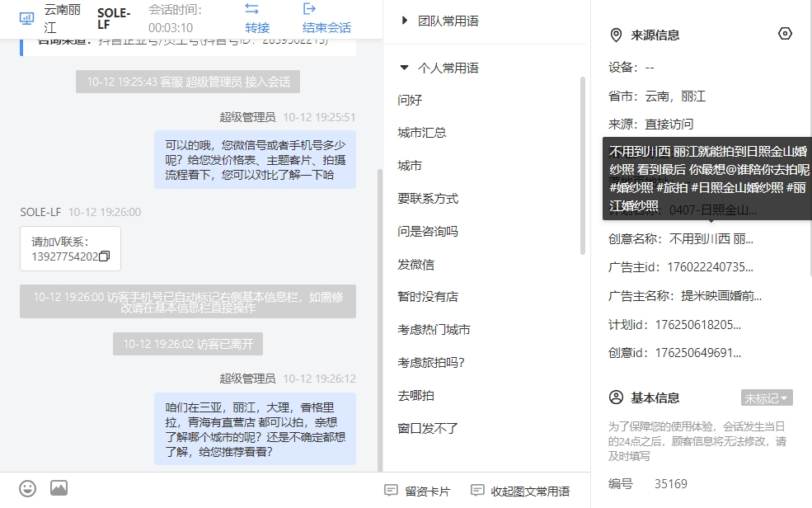Select the 城市汇总 quick phrase
The width and height of the screenshot is (812, 508).
pos(421,133)
